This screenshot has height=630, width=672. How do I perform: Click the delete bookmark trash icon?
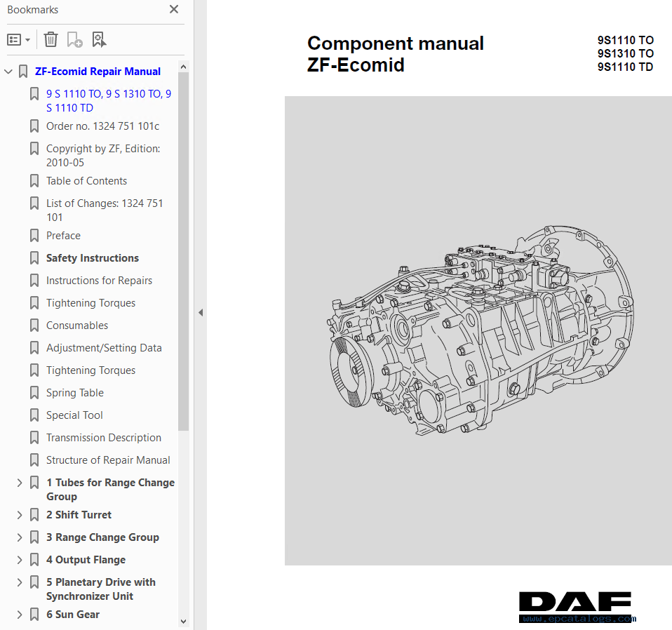[51, 39]
